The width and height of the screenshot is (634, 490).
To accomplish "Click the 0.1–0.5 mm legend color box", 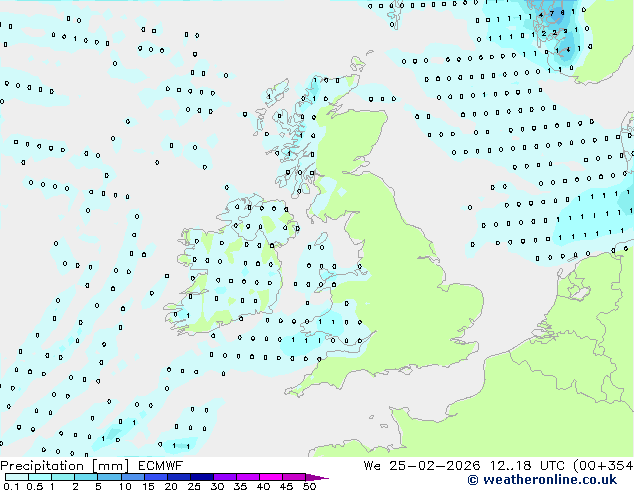I will (17, 477).
